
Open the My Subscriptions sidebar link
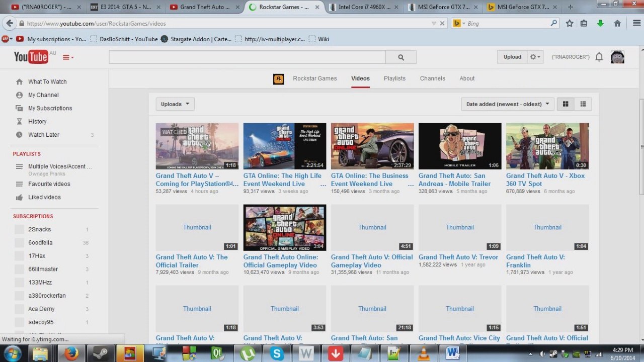pos(50,108)
